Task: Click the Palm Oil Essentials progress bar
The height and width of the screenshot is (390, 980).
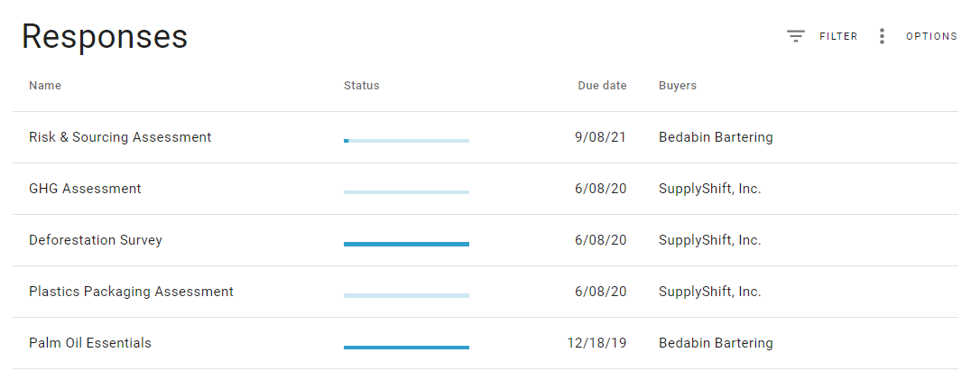Action: (406, 347)
